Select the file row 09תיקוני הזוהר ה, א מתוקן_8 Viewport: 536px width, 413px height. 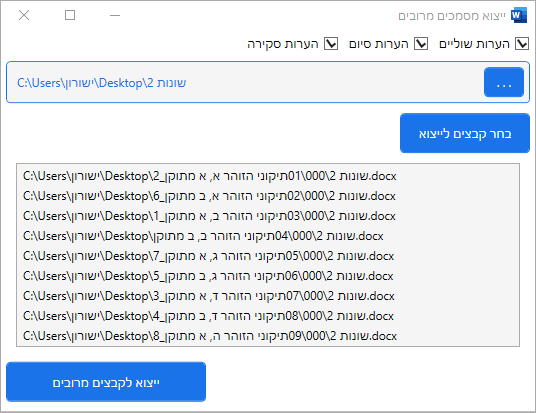coord(268,336)
